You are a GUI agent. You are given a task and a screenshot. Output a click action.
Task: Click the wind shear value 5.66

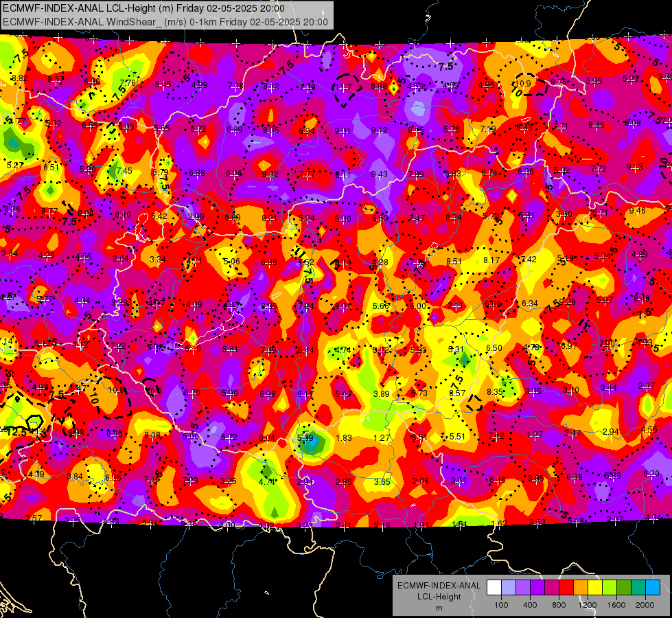coord(381,306)
